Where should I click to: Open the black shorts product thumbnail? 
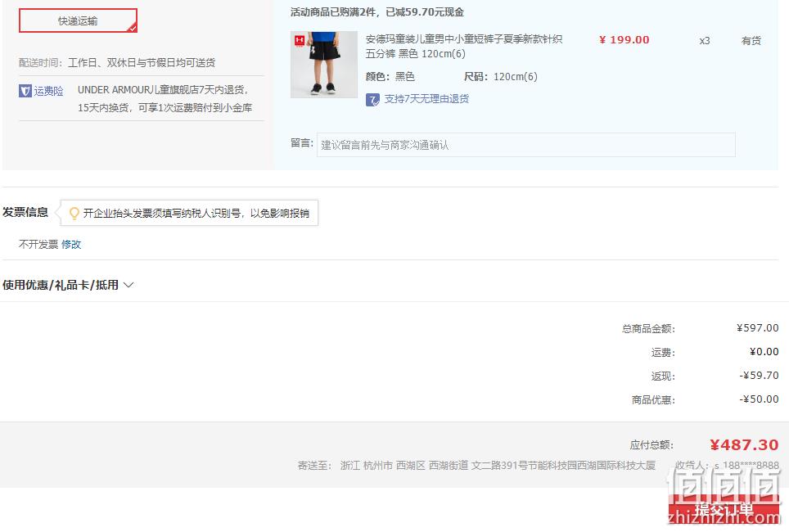coord(324,65)
